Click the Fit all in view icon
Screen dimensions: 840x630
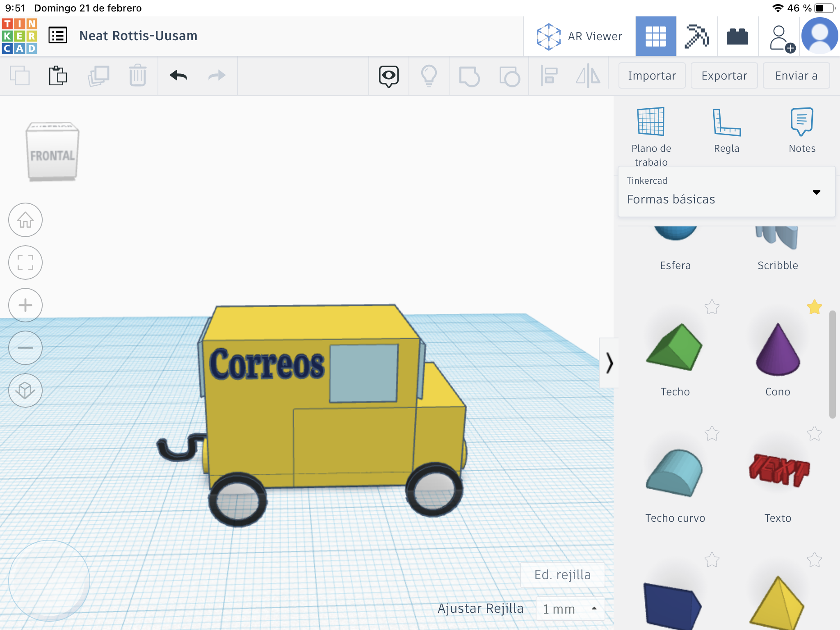click(x=25, y=262)
